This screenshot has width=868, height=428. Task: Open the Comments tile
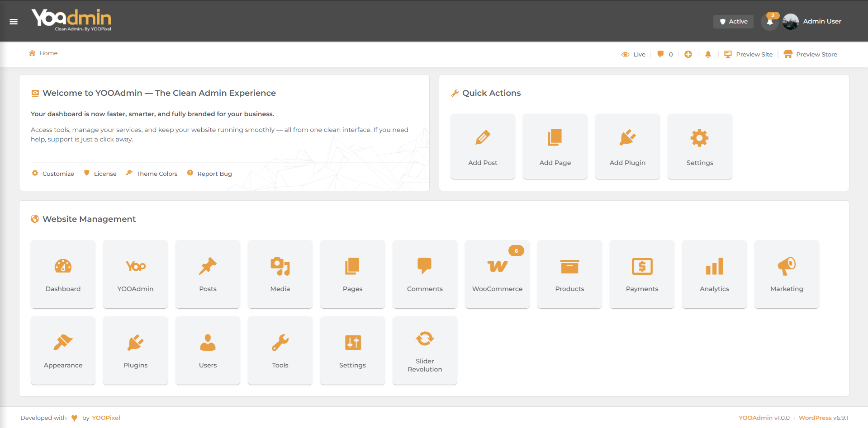425,274
